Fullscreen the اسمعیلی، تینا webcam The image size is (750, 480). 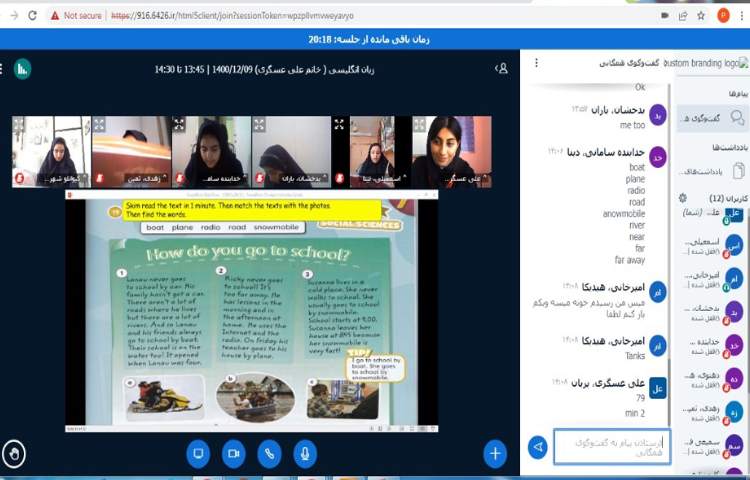pos(339,125)
